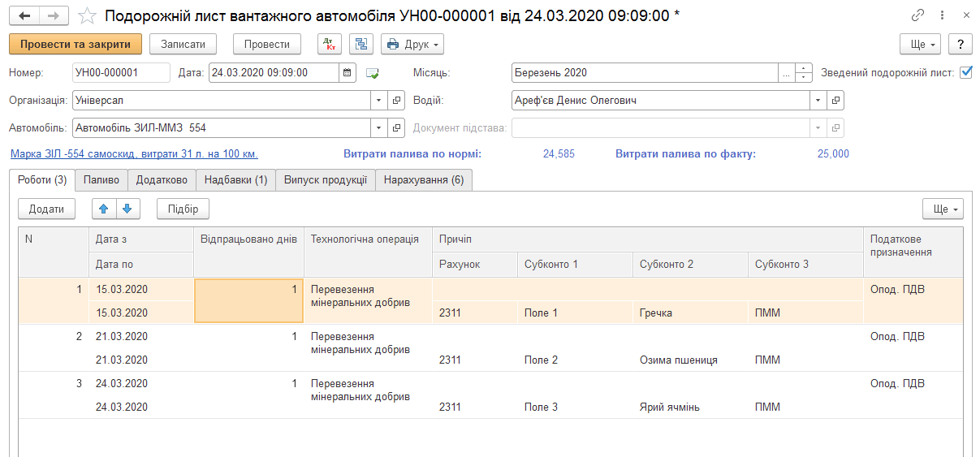The width and height of the screenshot is (980, 457).
Task: Click the posted status icon beside date
Action: coord(372,73)
